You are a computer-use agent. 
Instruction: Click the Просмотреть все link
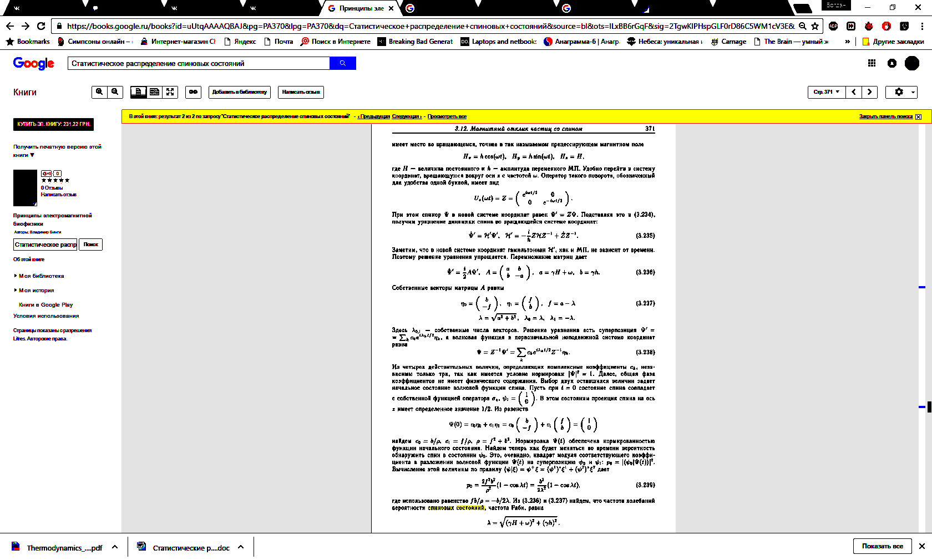coord(447,116)
